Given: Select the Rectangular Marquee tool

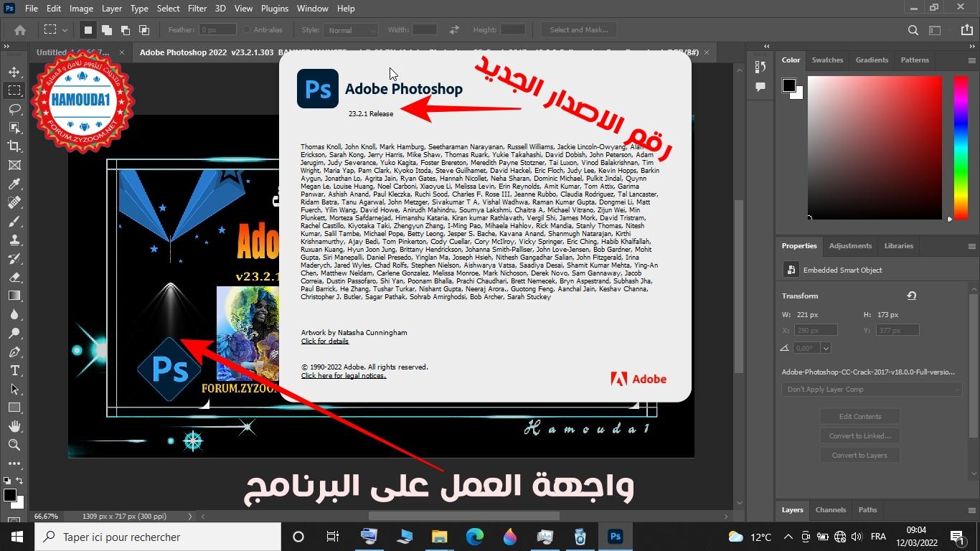Looking at the screenshot, I should point(14,90).
